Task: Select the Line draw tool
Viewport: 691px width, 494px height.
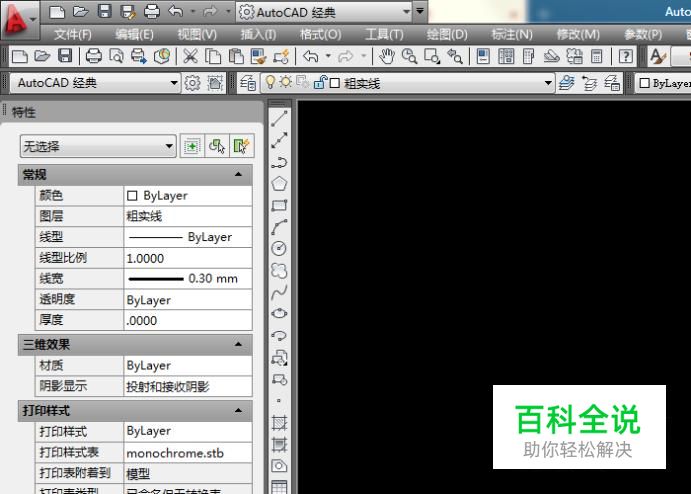Action: tap(279, 119)
